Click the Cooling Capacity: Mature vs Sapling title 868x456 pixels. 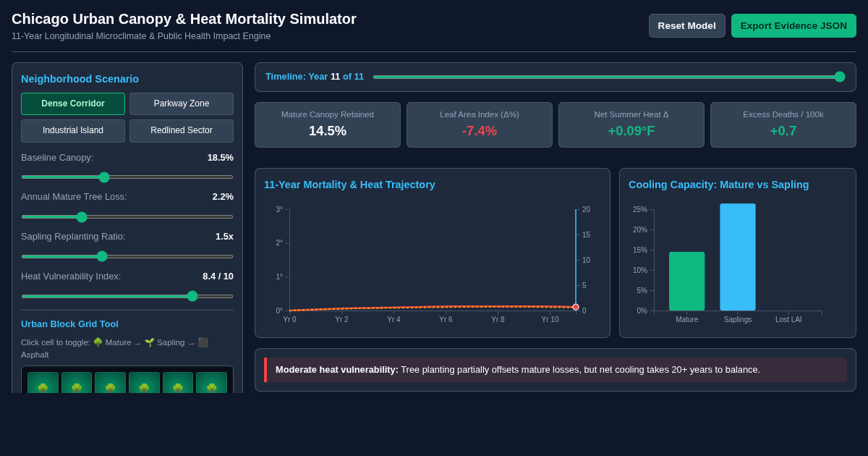718,185
